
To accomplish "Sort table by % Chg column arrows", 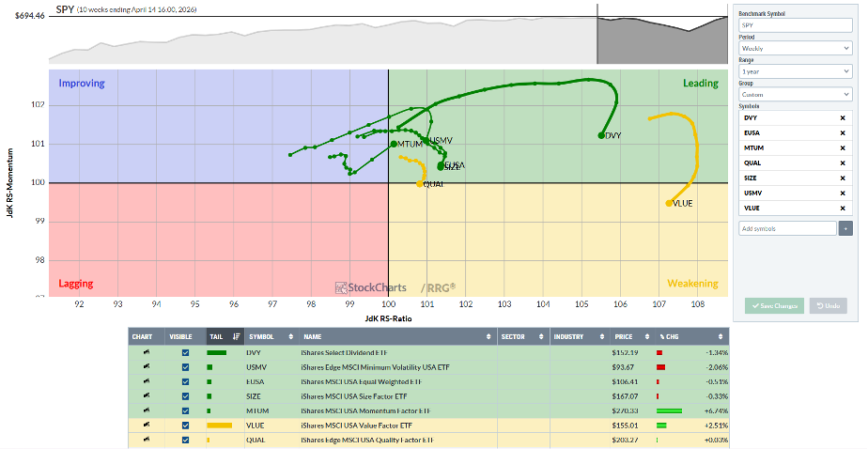I will [721, 336].
